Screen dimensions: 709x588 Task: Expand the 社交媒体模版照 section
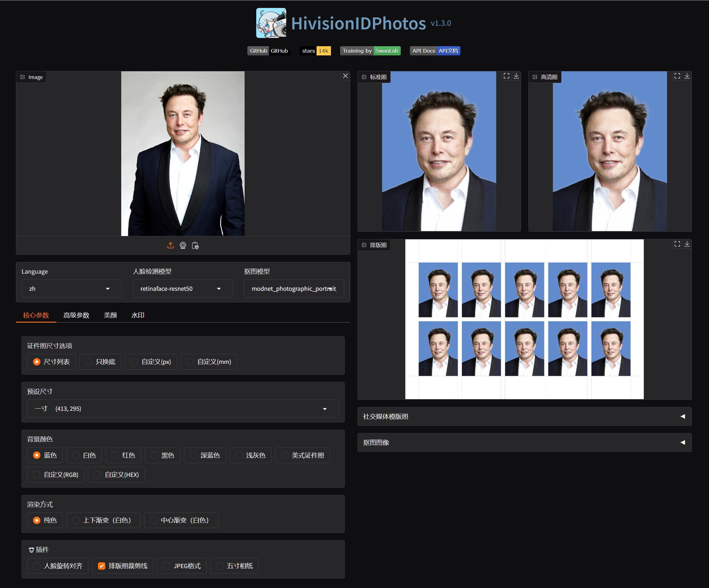pos(524,416)
